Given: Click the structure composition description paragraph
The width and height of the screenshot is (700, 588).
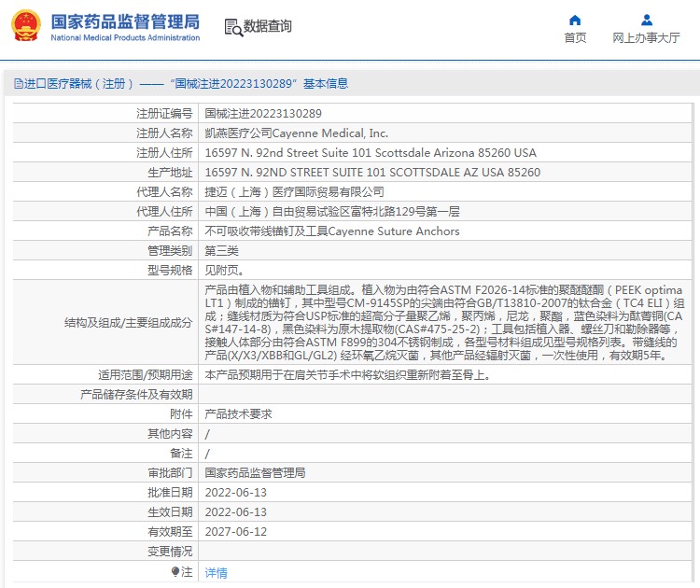Looking at the screenshot, I should [444, 322].
